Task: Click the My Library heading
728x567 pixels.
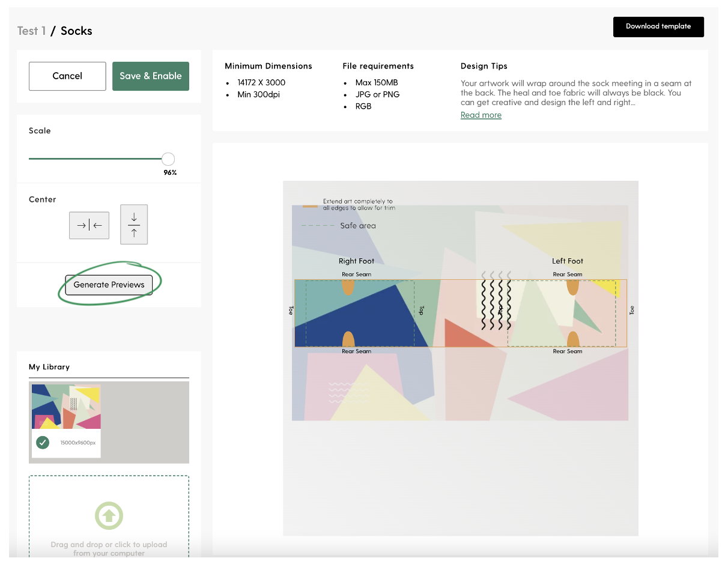Action: point(49,367)
